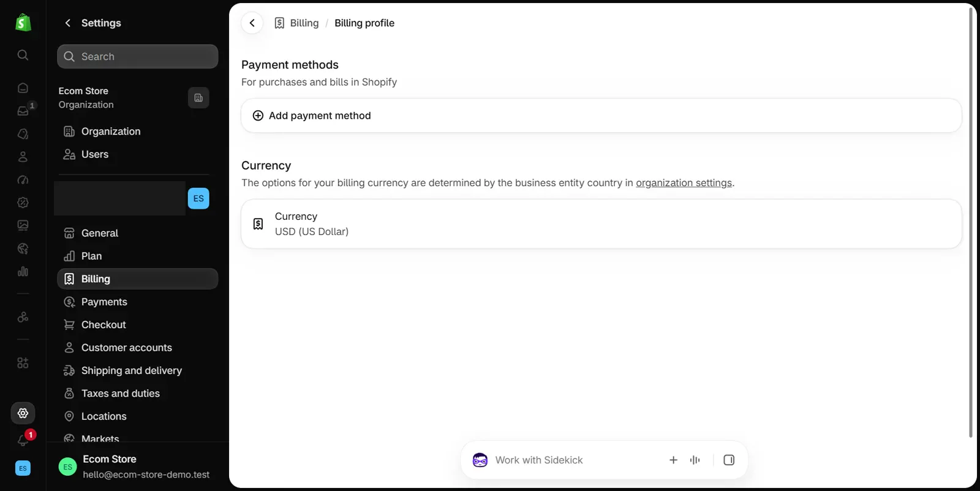This screenshot has width=980, height=491.
Task: Open Plan settings item
Action: pyautogui.click(x=138, y=256)
